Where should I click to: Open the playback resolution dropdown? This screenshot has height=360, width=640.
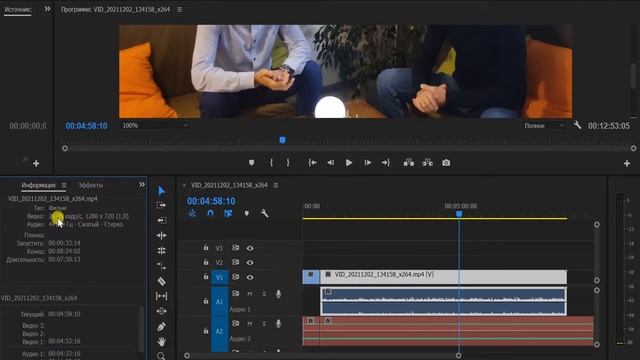point(544,125)
